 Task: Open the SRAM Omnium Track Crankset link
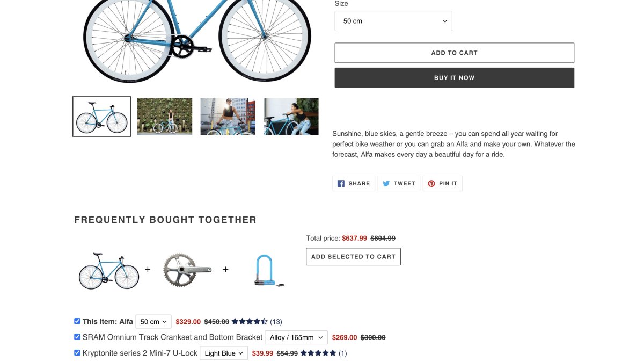click(x=172, y=337)
